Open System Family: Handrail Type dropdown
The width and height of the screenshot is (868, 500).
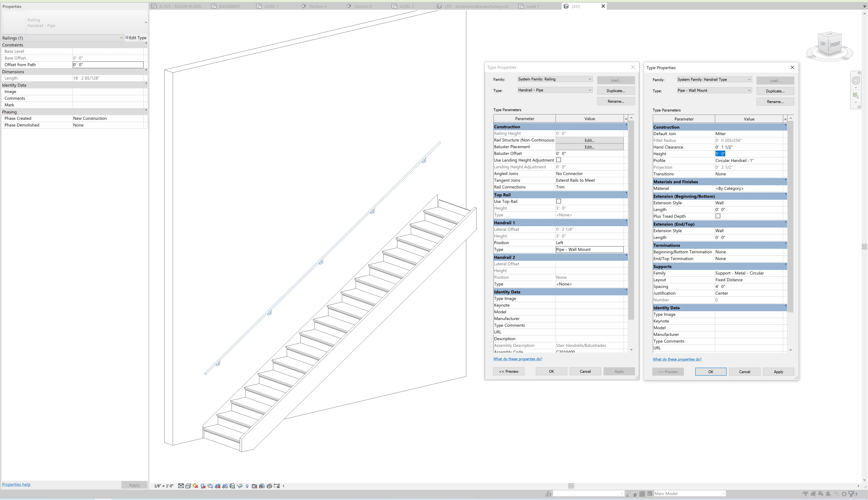click(x=714, y=79)
